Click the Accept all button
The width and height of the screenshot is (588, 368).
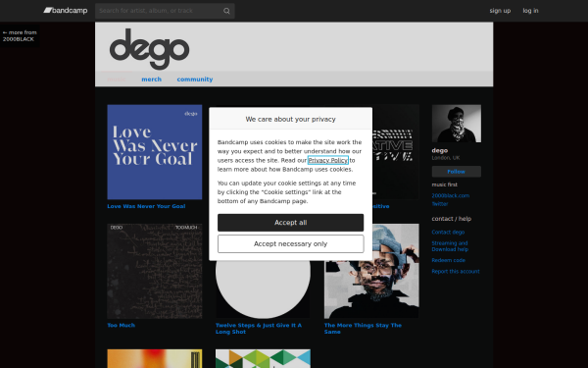click(291, 223)
